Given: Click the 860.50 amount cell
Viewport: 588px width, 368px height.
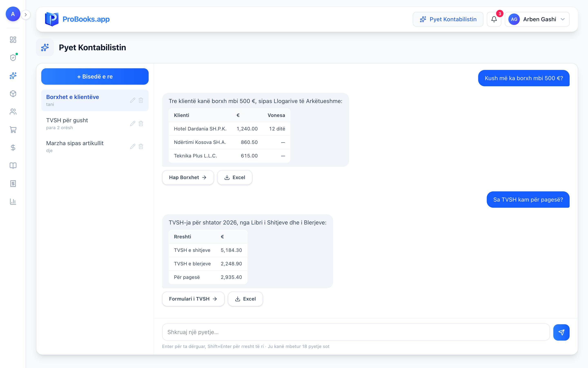Looking at the screenshot, I should point(249,142).
